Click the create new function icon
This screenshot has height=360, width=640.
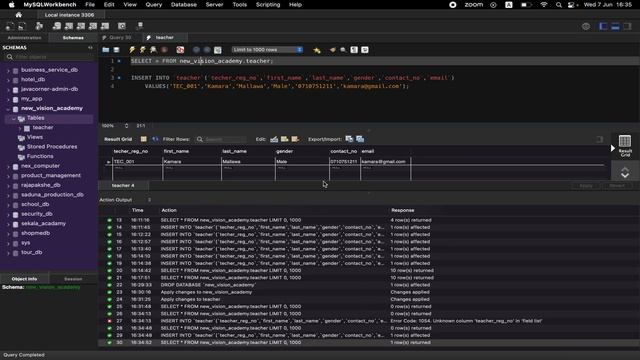point(105,26)
